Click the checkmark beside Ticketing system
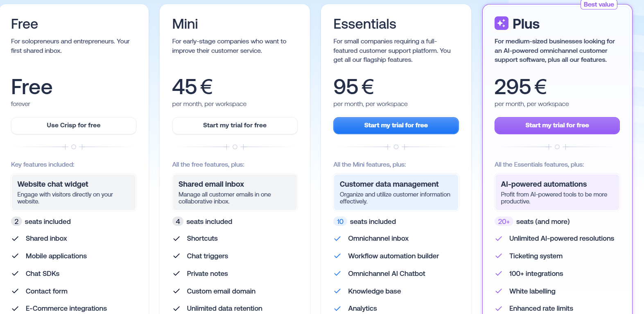This screenshot has width=644, height=314. (499, 256)
